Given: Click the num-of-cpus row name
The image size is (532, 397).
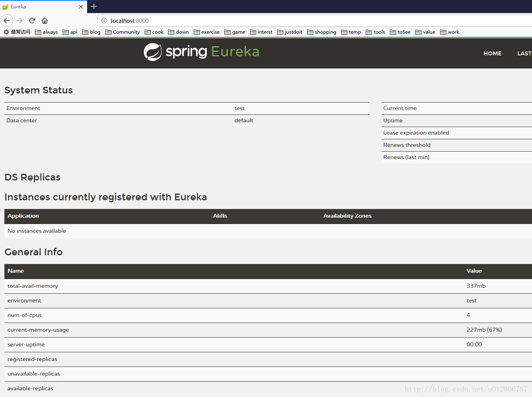Looking at the screenshot, I should click(25, 315).
